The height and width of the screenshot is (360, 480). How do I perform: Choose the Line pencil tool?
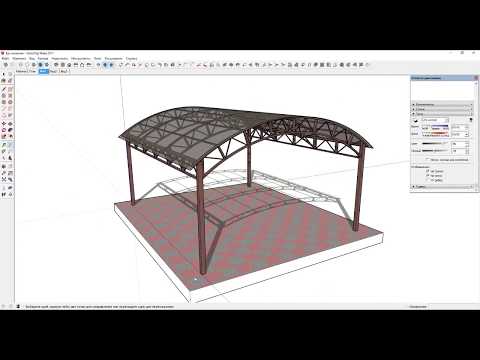coord(4,89)
